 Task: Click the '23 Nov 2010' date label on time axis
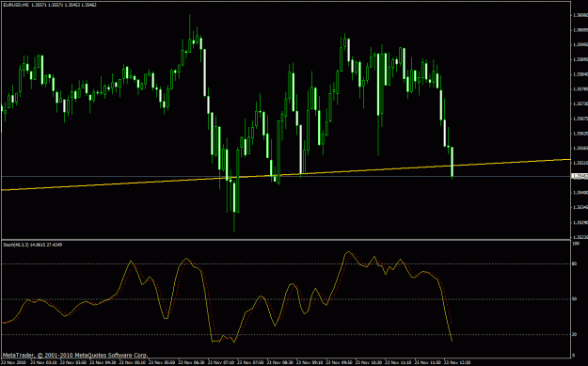(x=13, y=362)
